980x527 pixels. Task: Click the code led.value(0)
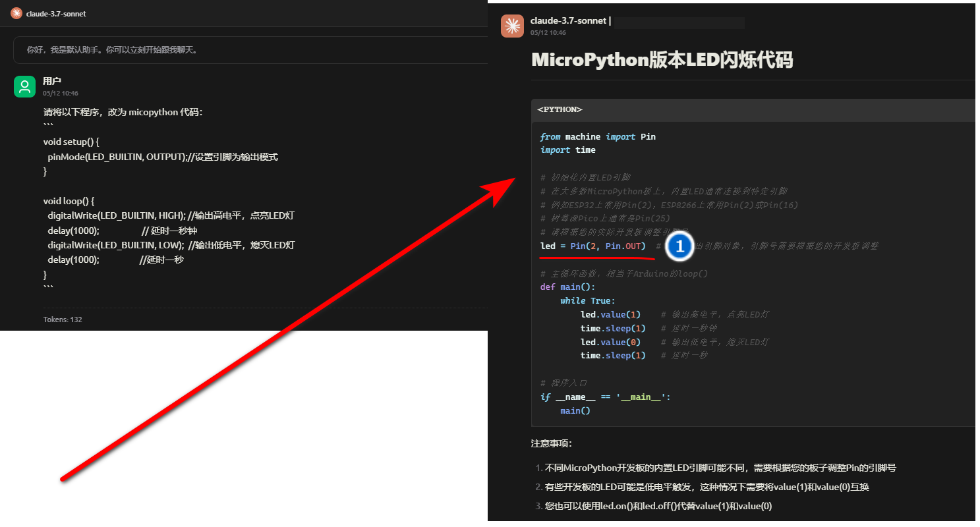coord(610,342)
